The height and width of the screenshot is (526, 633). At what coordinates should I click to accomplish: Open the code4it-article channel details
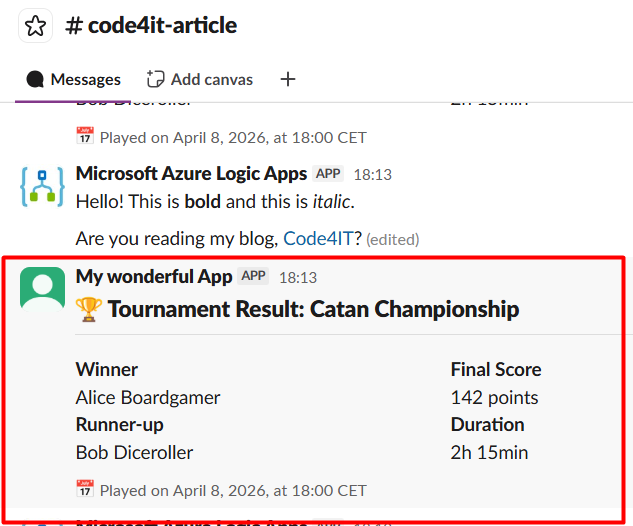point(151,26)
